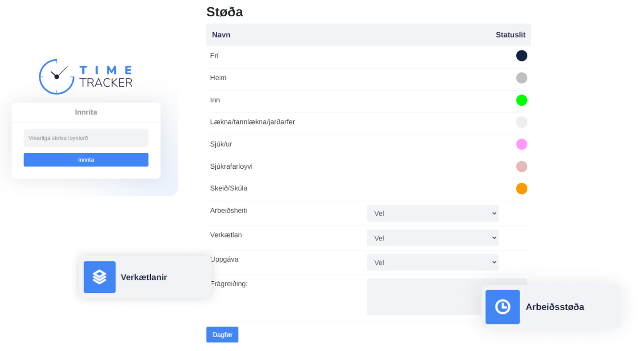Pick the green Inn status color

coord(521,100)
